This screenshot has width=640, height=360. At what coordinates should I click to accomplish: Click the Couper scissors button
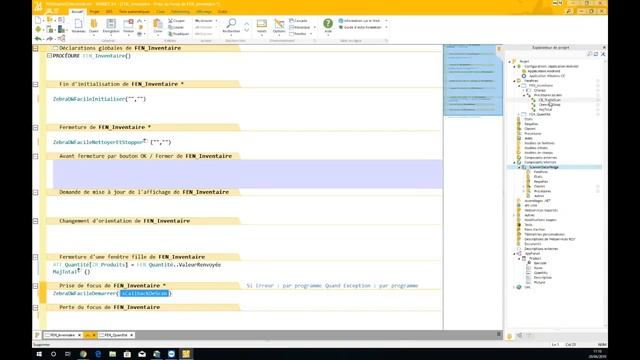point(177,20)
